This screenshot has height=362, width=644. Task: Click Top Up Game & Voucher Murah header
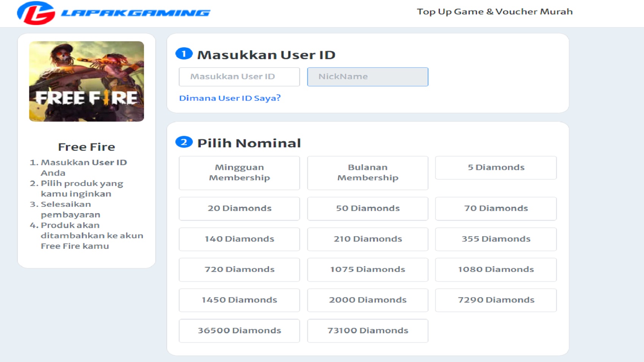(x=495, y=12)
